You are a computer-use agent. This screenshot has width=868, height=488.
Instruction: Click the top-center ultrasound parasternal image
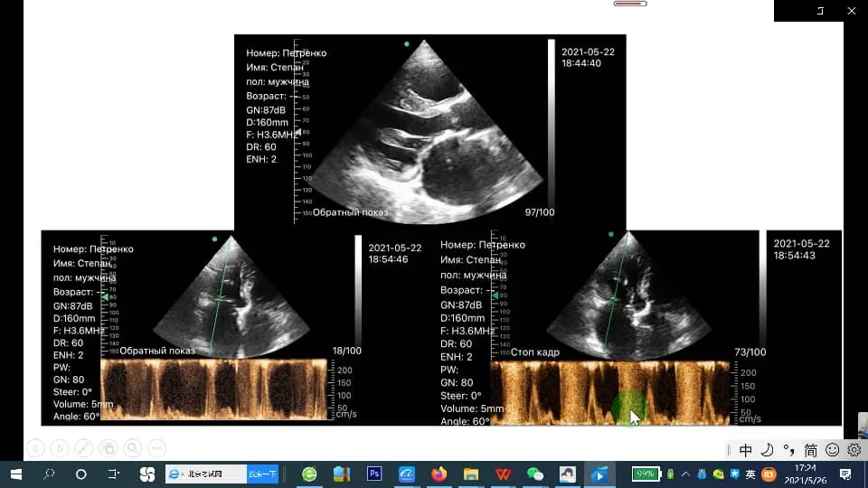coord(429,131)
